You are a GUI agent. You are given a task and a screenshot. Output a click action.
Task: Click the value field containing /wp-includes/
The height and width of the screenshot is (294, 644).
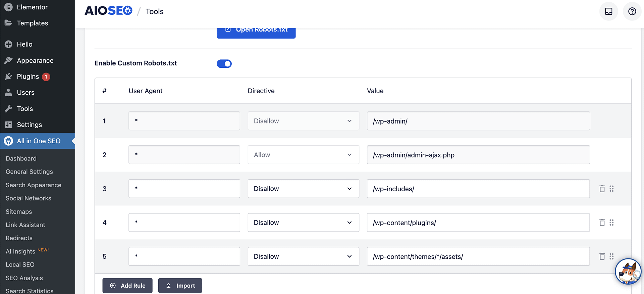(x=478, y=189)
